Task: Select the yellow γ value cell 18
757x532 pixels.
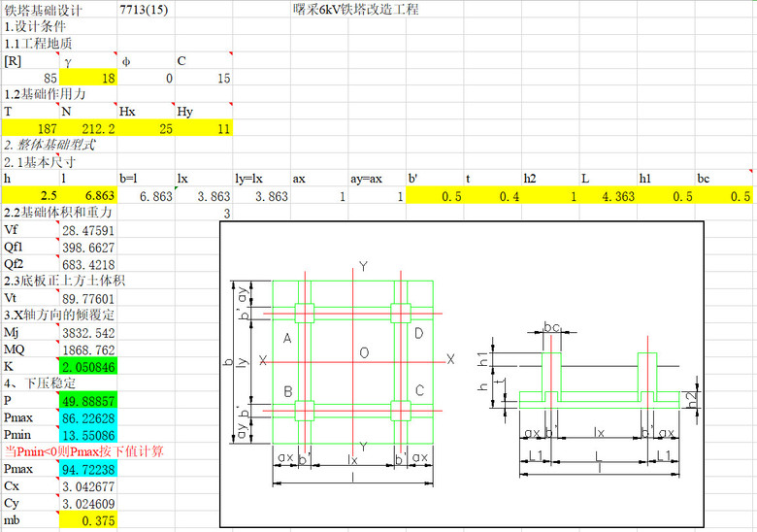Action: point(87,78)
